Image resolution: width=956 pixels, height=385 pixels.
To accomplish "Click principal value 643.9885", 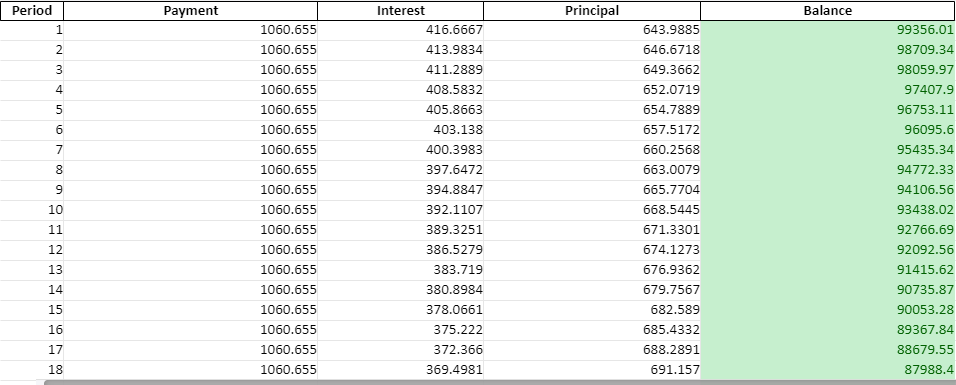I will (592, 30).
